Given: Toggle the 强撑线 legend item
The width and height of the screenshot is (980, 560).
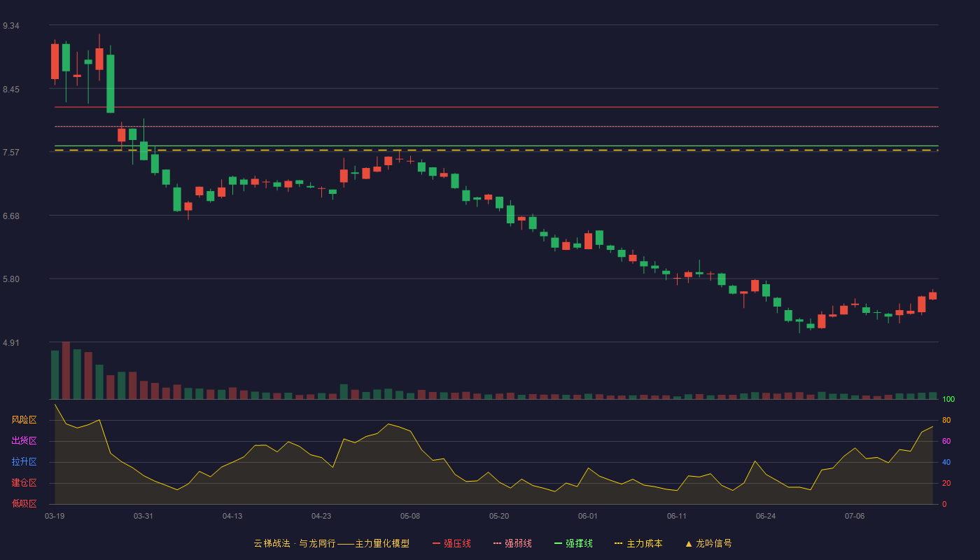Looking at the screenshot, I should pyautogui.click(x=573, y=543).
